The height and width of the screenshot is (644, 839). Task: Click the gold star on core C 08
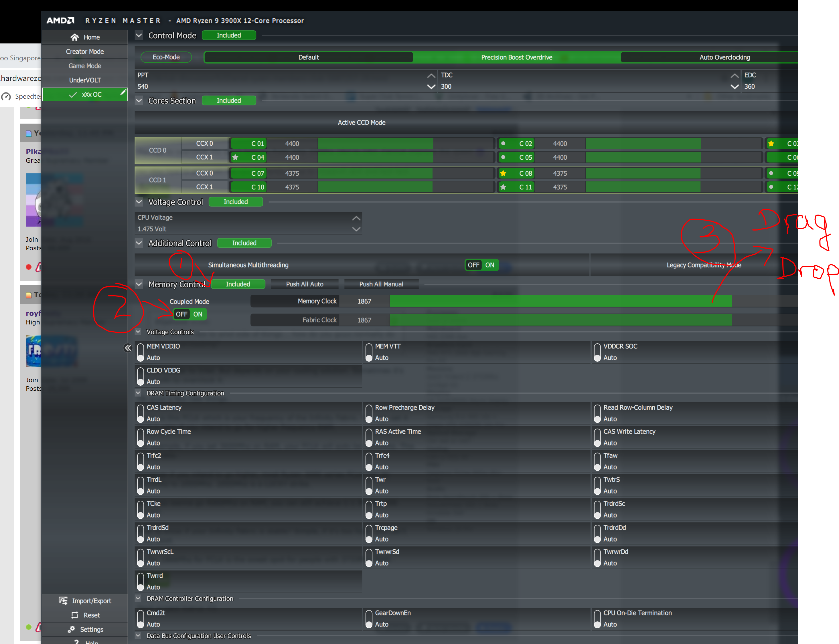(503, 174)
